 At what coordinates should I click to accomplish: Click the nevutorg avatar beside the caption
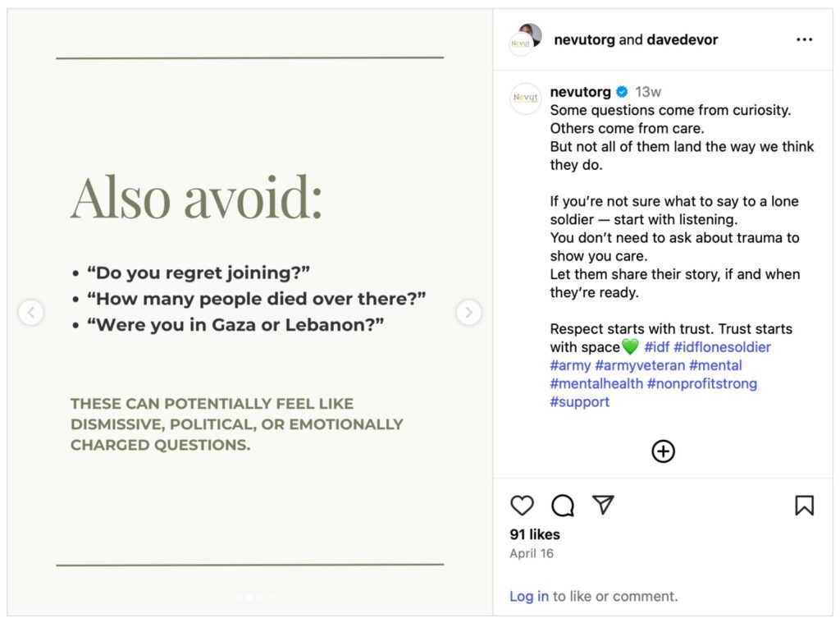[x=526, y=98]
